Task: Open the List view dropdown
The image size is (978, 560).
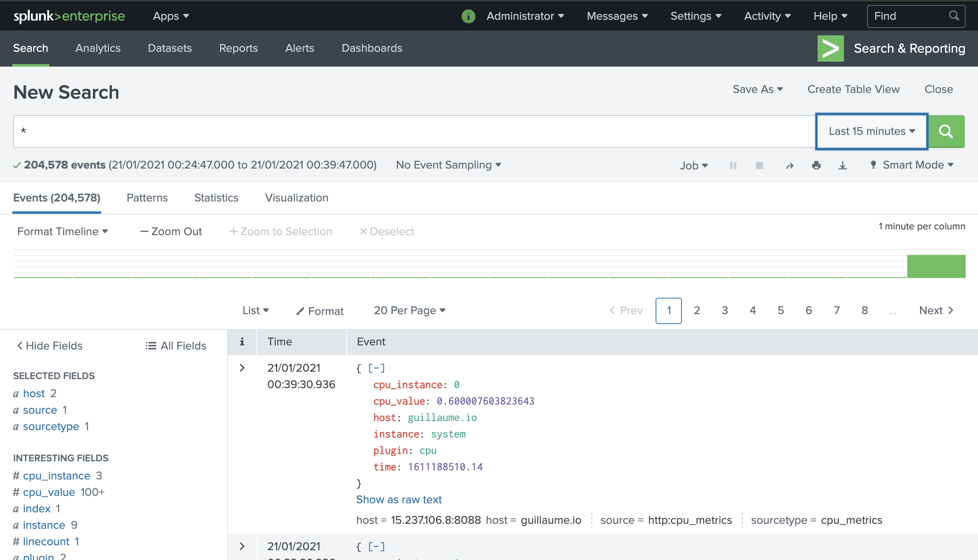Action: [255, 310]
